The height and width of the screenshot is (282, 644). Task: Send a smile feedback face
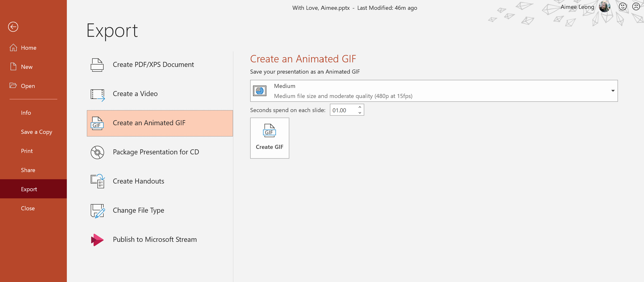click(623, 6)
